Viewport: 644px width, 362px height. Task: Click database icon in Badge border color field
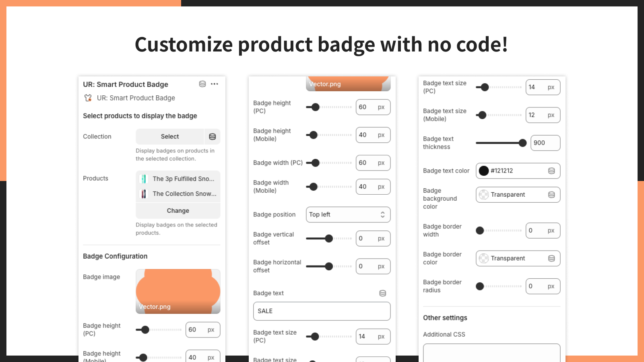click(x=551, y=258)
